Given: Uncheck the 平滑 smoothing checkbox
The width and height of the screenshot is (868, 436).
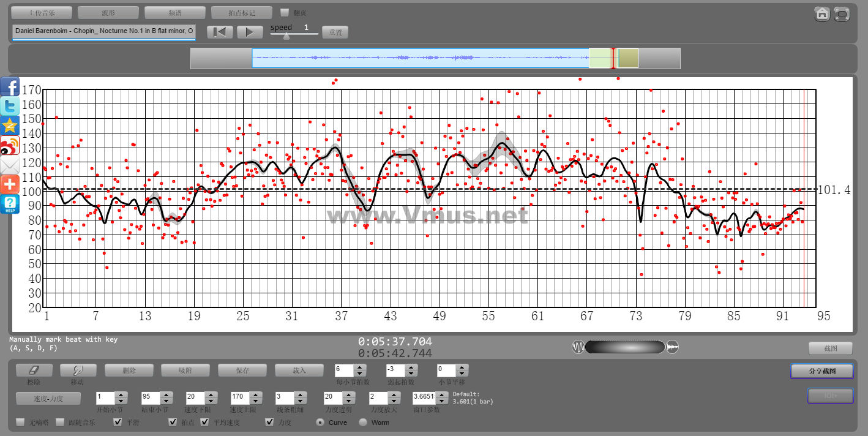Looking at the screenshot, I should pos(118,422).
